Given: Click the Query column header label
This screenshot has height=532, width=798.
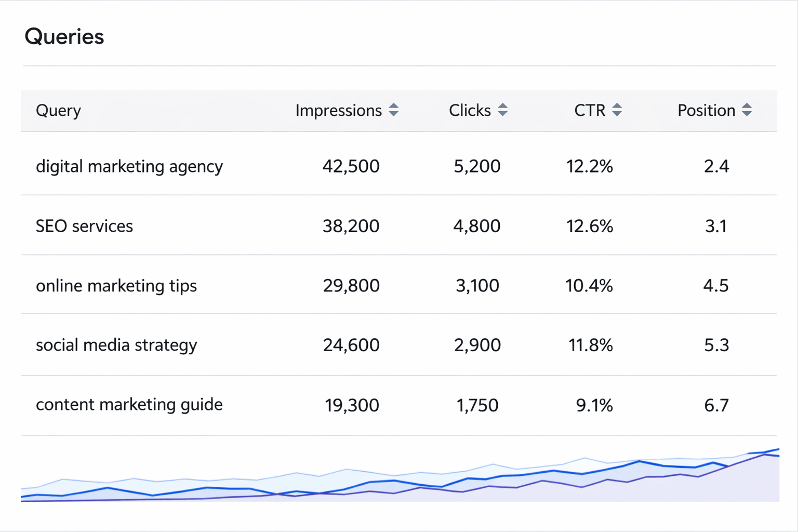Looking at the screenshot, I should tap(58, 111).
